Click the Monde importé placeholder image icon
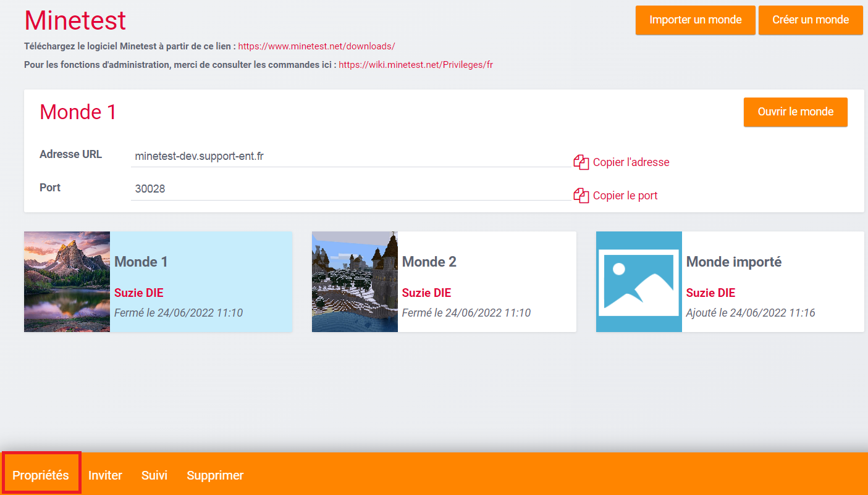 [x=639, y=281]
